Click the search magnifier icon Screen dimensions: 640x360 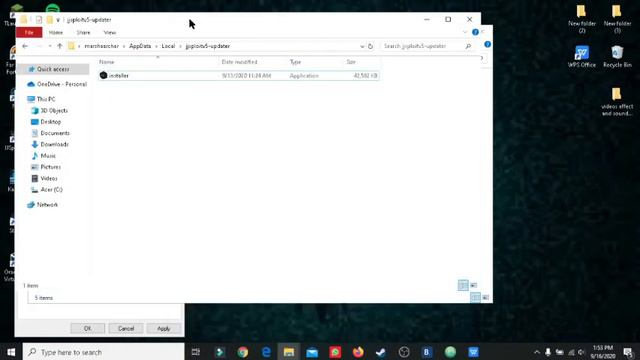point(468,46)
